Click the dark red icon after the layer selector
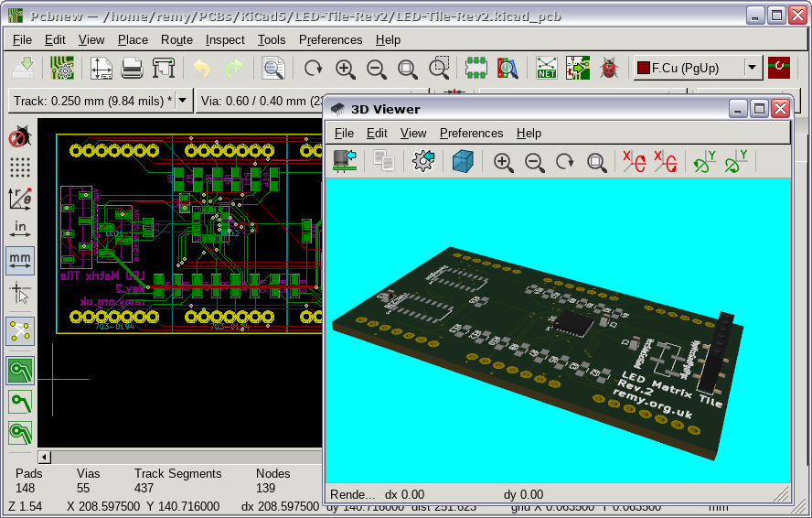Image resolution: width=812 pixels, height=518 pixels. pyautogui.click(x=779, y=68)
